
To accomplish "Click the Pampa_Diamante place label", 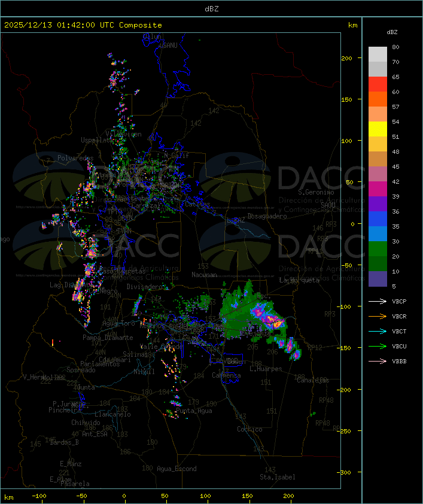I will pyautogui.click(x=108, y=338).
